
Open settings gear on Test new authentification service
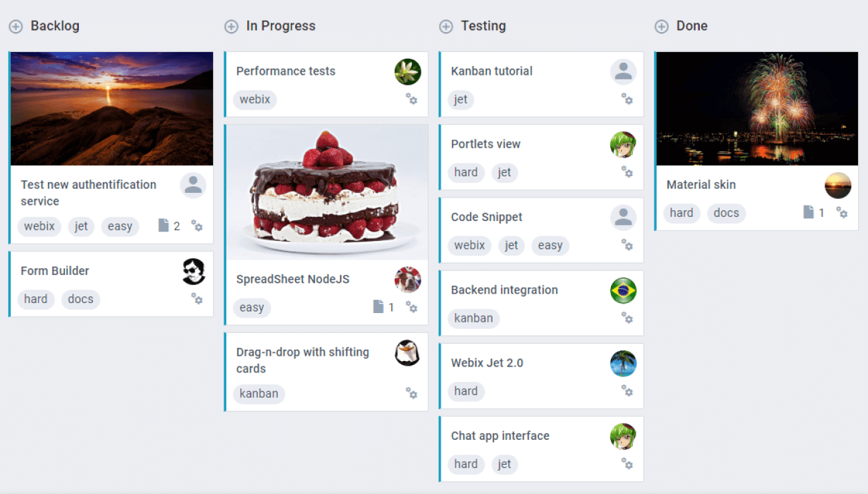click(197, 226)
